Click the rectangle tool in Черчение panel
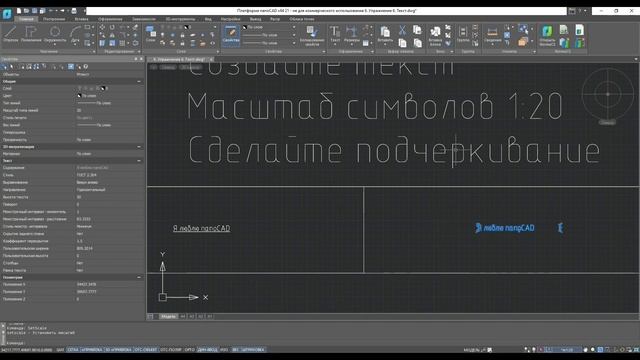This screenshot has height=360, width=640. tap(87, 27)
